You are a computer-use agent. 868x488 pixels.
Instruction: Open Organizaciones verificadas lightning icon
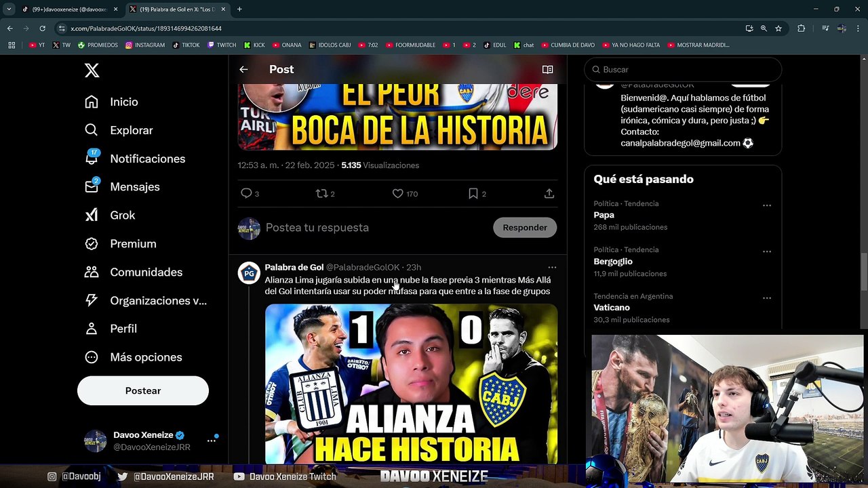(92, 300)
